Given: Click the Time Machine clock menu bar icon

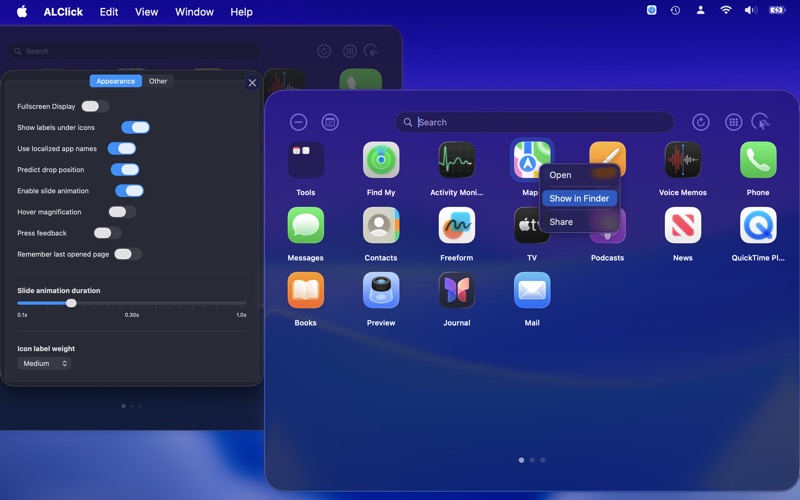Looking at the screenshot, I should (675, 10).
